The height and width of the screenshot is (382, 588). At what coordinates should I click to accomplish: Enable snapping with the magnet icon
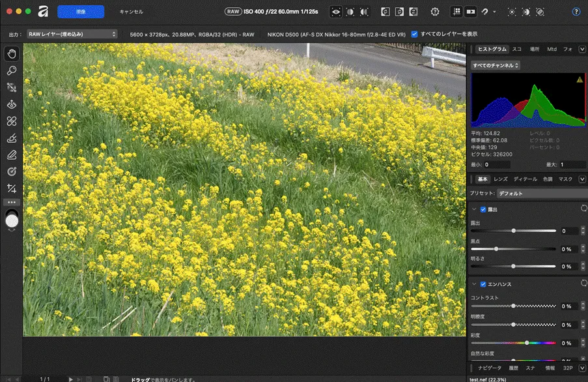point(484,11)
